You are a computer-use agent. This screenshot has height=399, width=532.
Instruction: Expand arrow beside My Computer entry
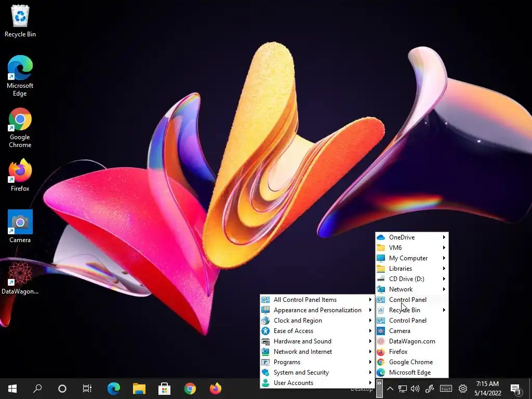tap(444, 258)
